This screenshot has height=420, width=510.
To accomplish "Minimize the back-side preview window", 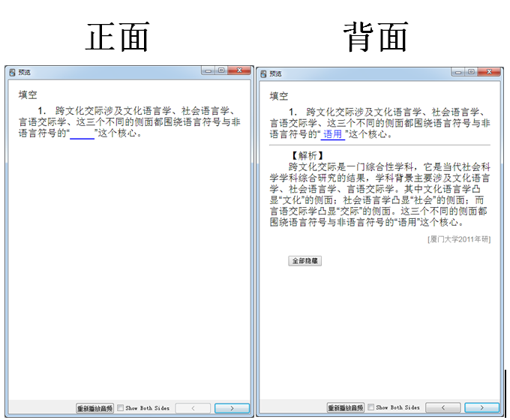I will tap(458, 72).
